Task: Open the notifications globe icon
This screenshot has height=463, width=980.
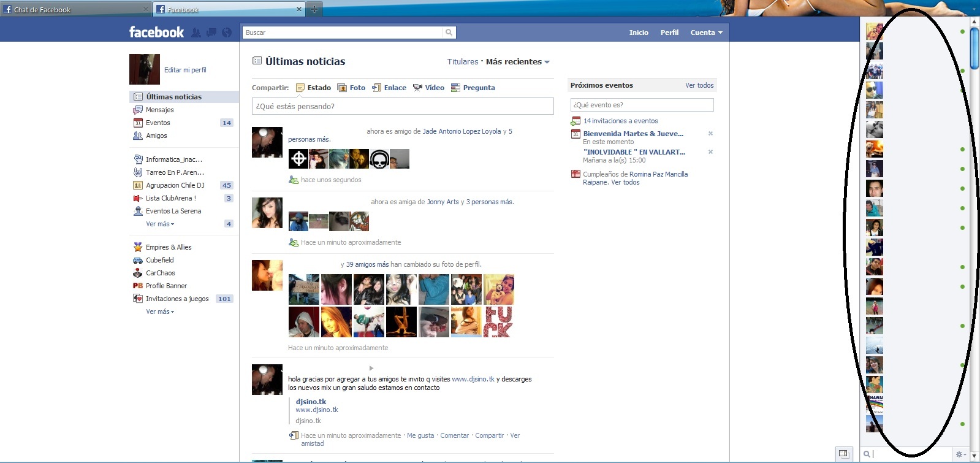Action: [x=227, y=33]
